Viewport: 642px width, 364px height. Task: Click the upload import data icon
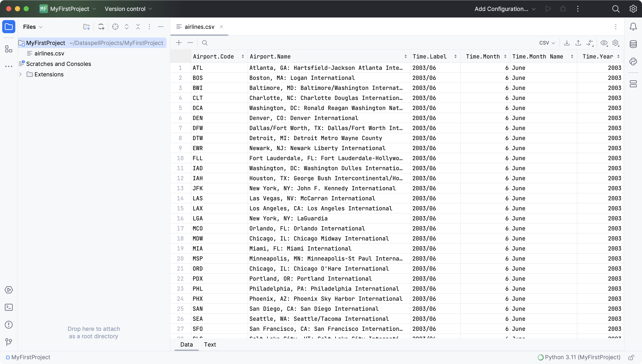[x=578, y=43]
